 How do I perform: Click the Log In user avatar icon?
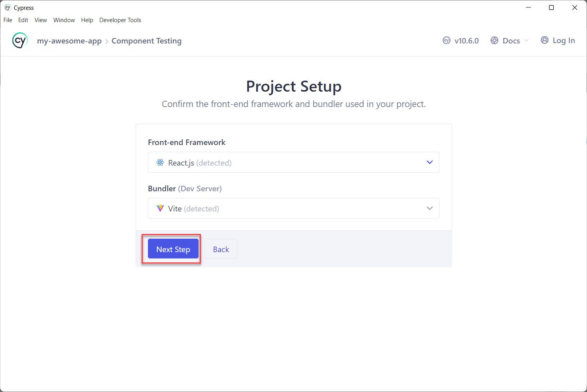click(x=545, y=40)
